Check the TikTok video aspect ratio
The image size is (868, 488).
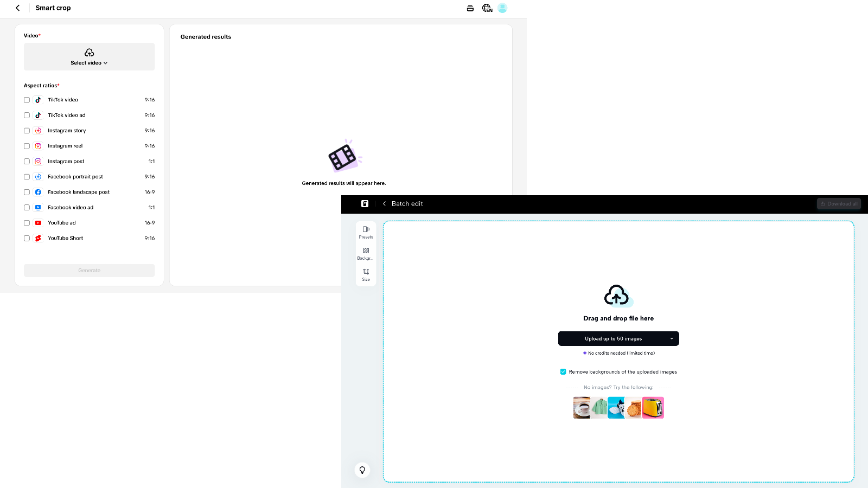(26, 100)
